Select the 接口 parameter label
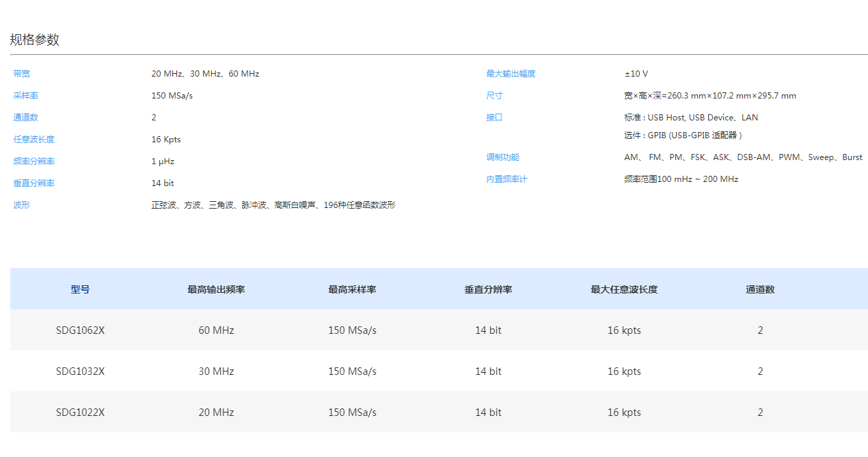 [x=494, y=117]
